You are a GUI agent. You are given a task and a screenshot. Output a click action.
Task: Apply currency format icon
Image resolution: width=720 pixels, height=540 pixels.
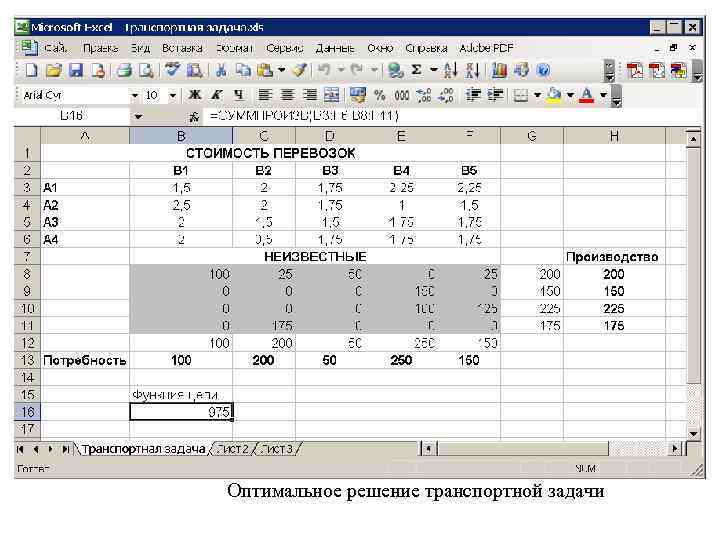(357, 95)
